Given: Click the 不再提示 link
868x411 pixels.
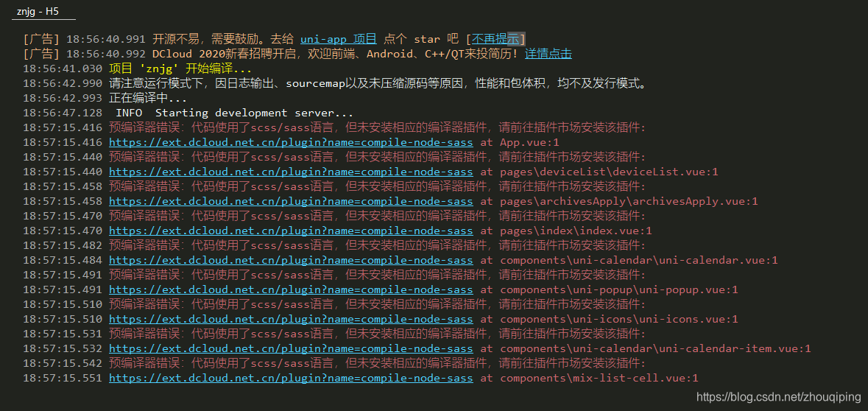Looking at the screenshot, I should pyautogui.click(x=495, y=39).
